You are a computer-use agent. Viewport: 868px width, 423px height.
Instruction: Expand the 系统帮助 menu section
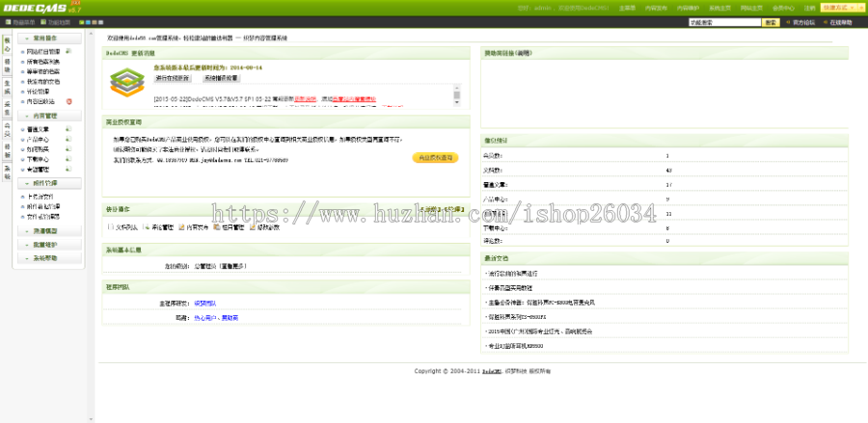49,258
